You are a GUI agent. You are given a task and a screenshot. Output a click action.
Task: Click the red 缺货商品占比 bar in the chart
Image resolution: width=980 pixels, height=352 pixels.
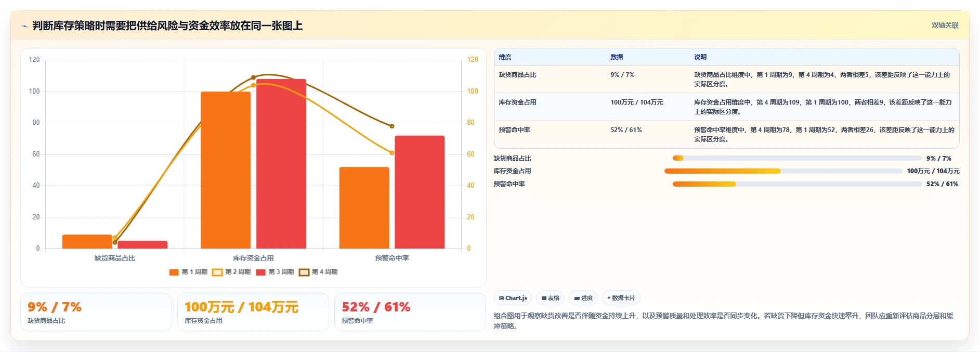click(x=142, y=244)
